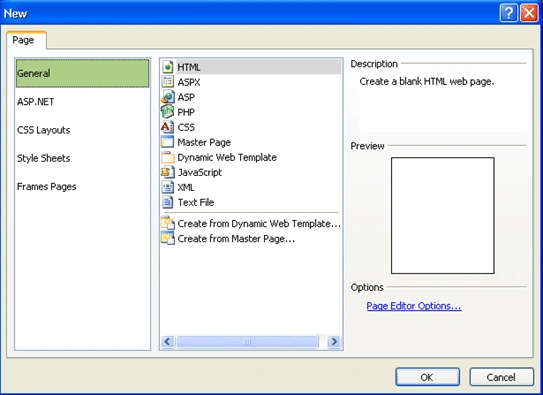Click the Master Page icon
543x395 pixels.
pyautogui.click(x=168, y=142)
